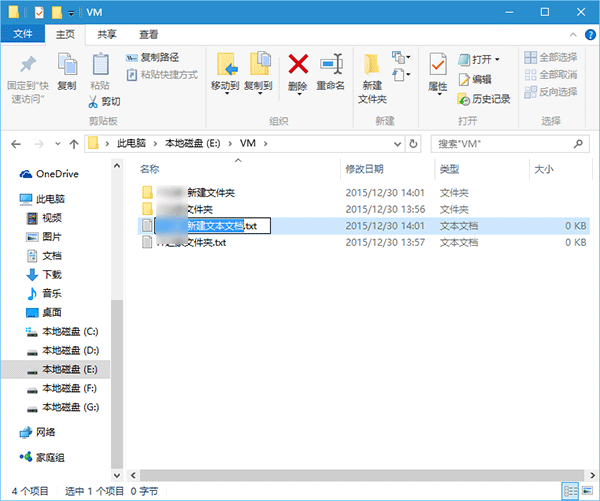The image size is (600, 501).
Task: Click the red Delete (删除) icon
Action: click(x=298, y=64)
